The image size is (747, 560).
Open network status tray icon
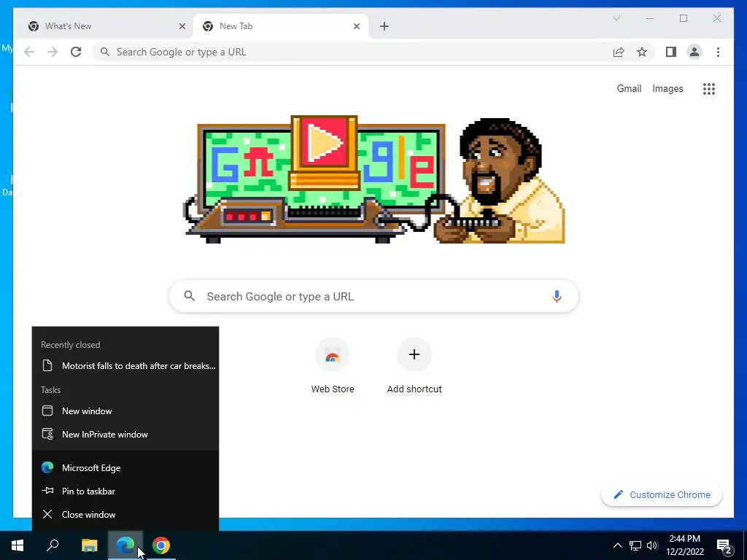[x=635, y=545]
